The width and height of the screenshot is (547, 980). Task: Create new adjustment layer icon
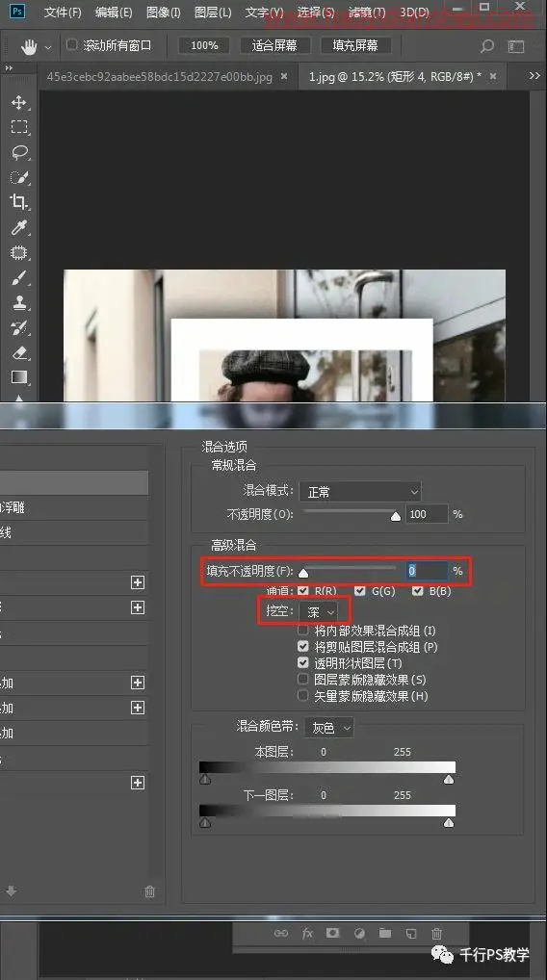pos(359,933)
